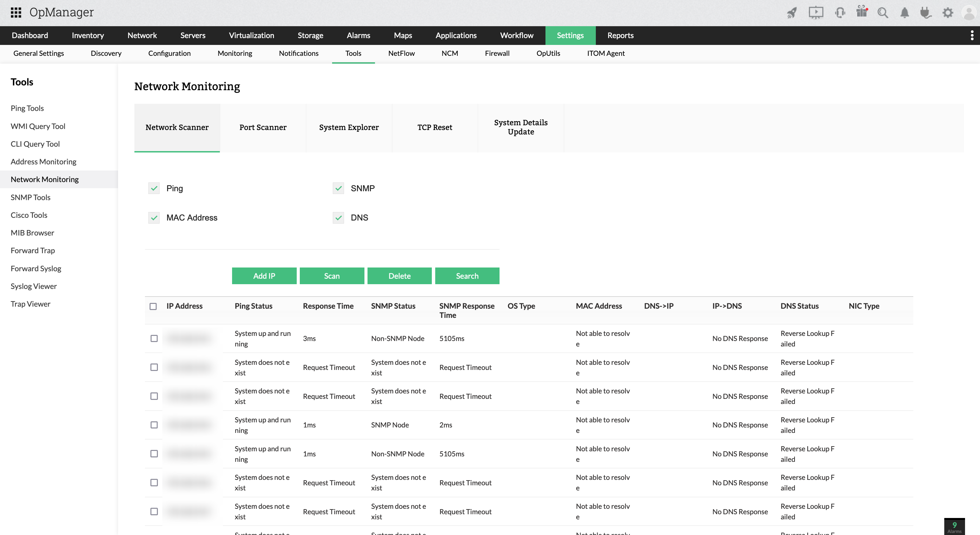Check the select-all checkbox beside IP Address
Viewport: 980px width, 535px height.
click(x=153, y=306)
